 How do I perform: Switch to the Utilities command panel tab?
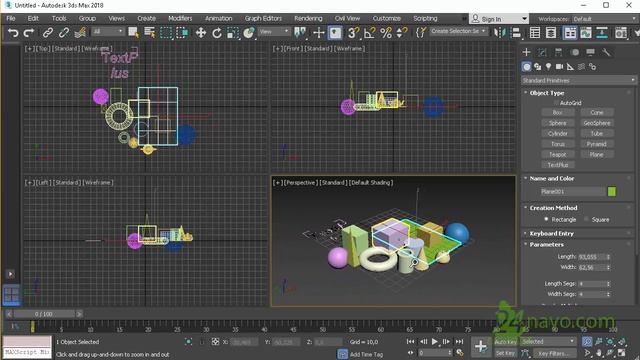click(607, 52)
